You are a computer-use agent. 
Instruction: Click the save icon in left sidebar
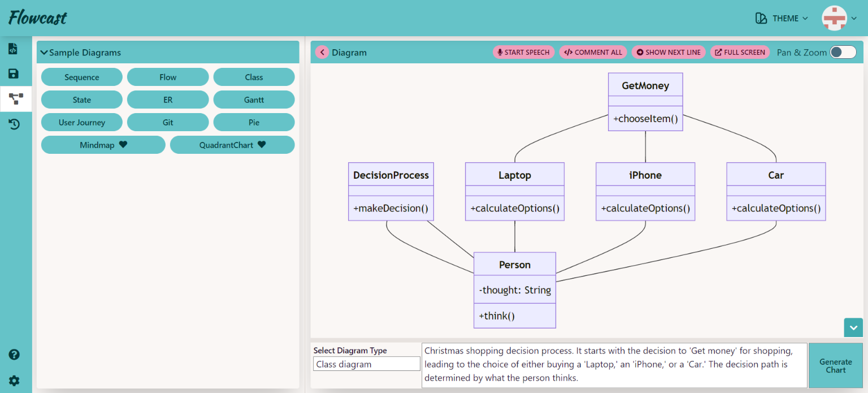coord(13,74)
